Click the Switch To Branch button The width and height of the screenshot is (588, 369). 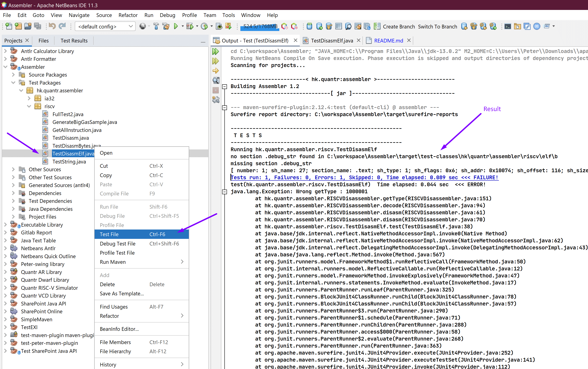pyautogui.click(x=437, y=26)
